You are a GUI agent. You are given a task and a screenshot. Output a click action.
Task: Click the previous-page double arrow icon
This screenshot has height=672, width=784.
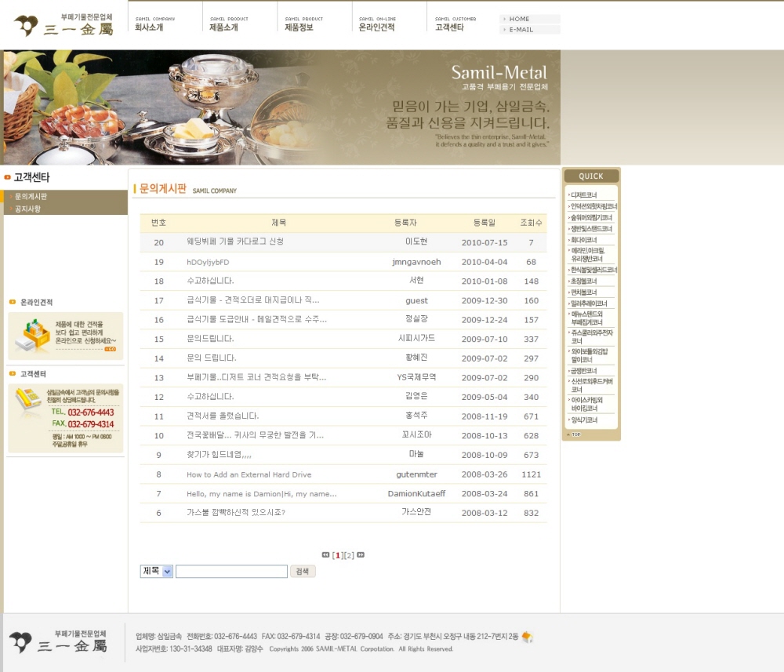(325, 555)
